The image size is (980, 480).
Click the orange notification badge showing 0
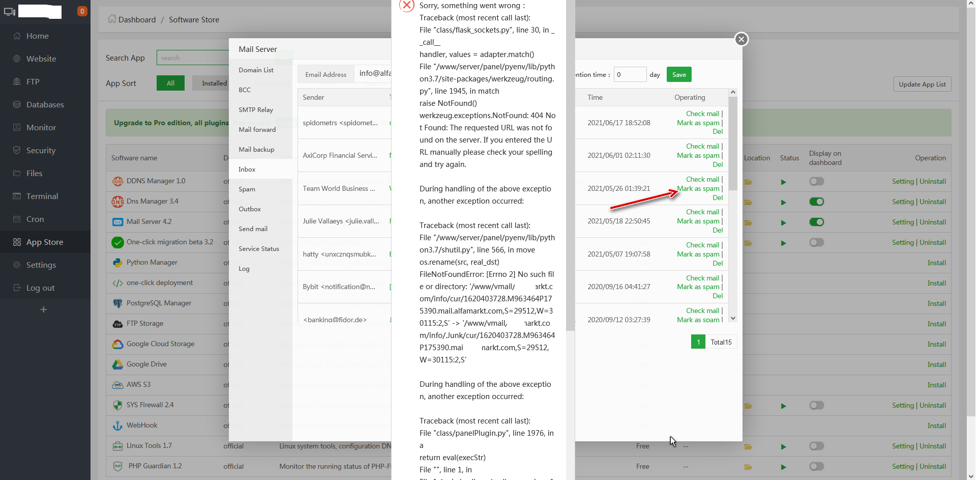[82, 11]
